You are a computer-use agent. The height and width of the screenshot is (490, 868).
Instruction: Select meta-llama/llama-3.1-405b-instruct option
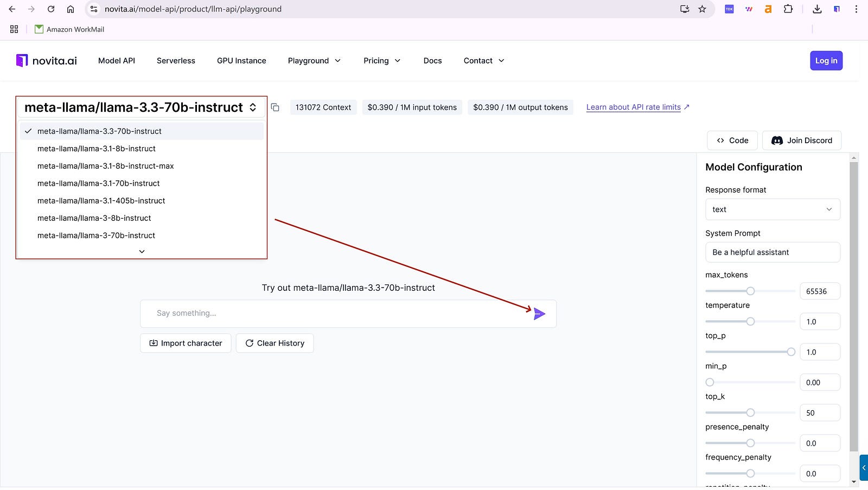(142, 201)
